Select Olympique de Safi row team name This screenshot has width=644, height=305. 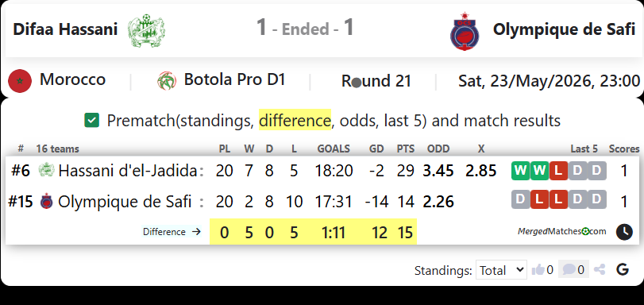tap(125, 202)
